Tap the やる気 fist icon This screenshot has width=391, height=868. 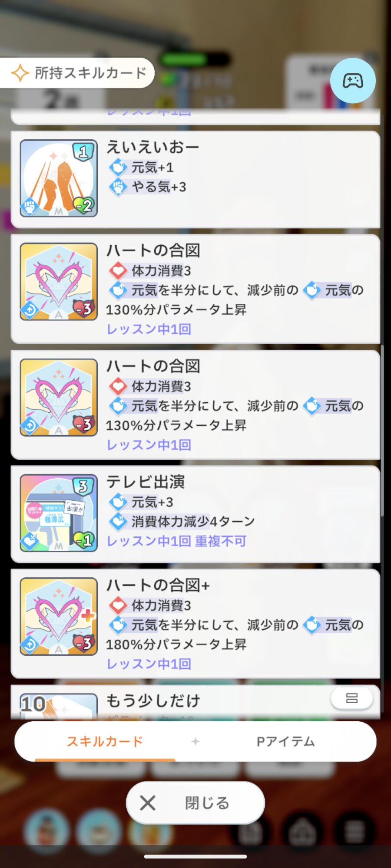click(x=118, y=187)
